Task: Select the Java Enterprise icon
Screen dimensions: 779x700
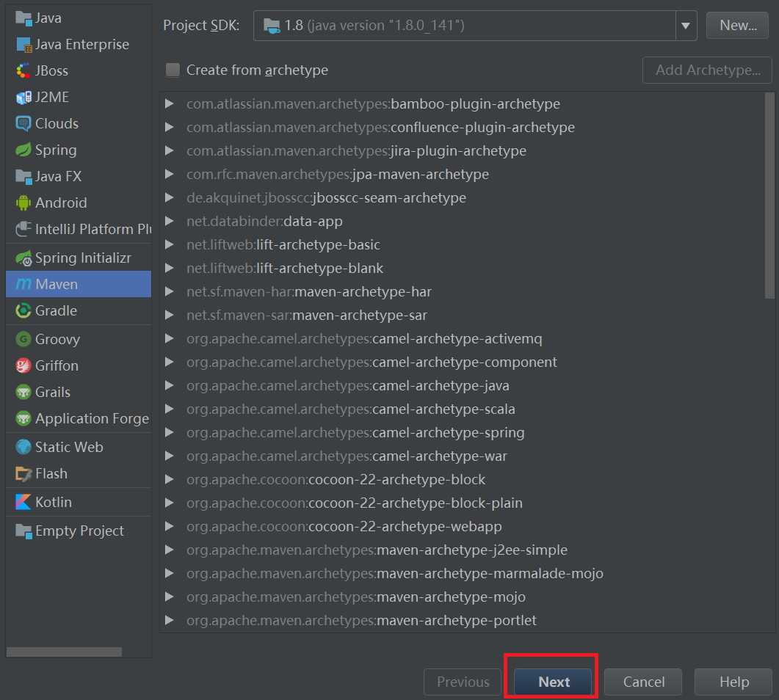Action: click(23, 45)
